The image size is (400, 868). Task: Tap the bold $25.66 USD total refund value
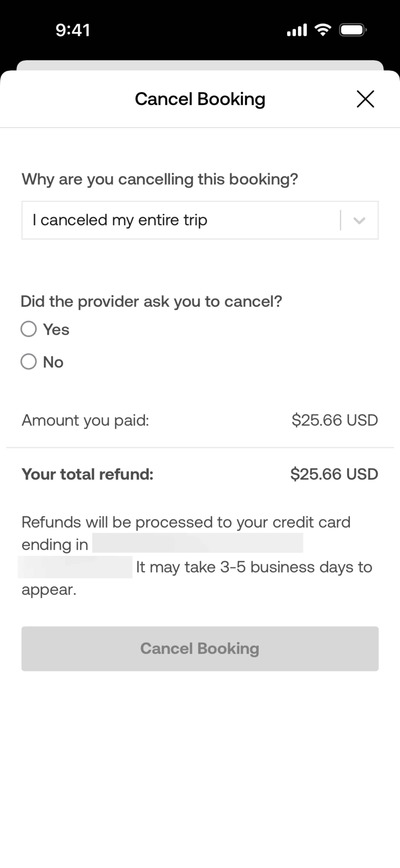coord(334,474)
